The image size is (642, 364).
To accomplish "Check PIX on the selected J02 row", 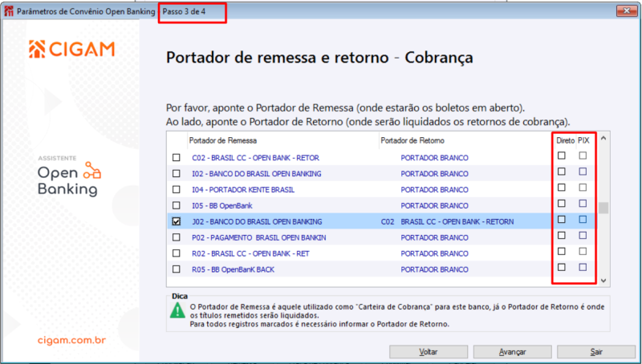I will point(583,219).
